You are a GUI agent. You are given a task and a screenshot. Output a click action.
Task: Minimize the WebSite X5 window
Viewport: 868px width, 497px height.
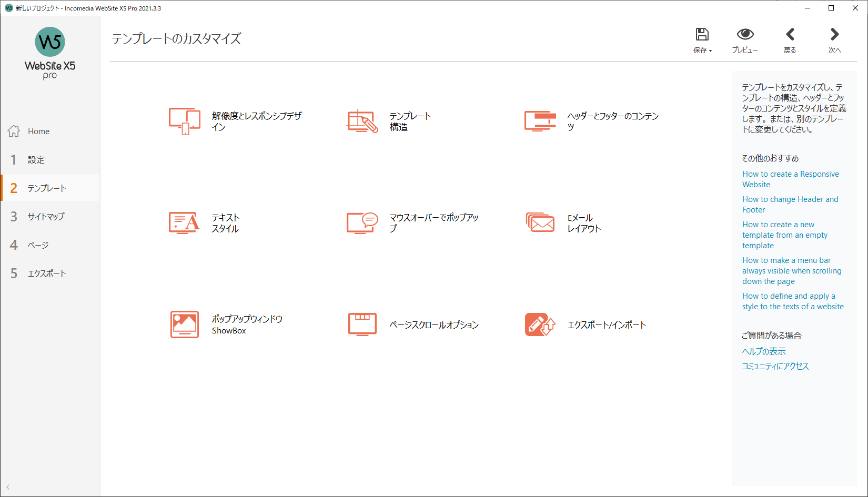coord(808,8)
